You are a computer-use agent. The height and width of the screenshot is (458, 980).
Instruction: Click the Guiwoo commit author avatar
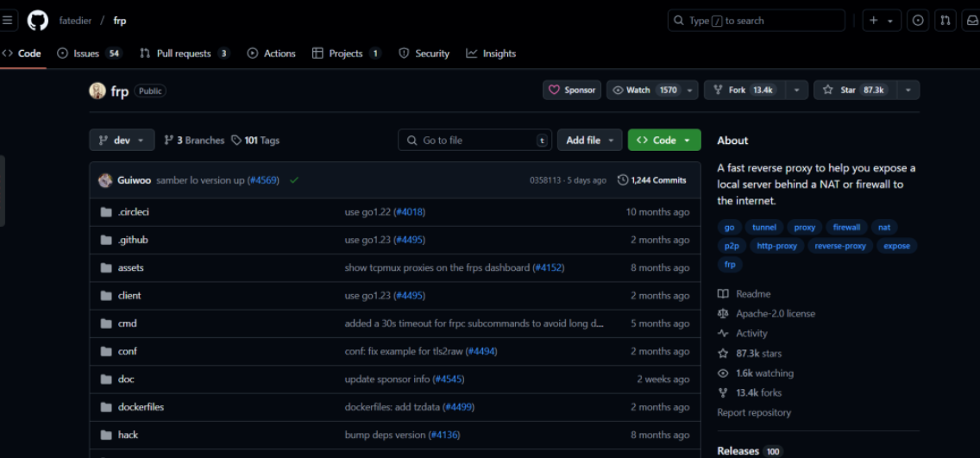tap(105, 180)
